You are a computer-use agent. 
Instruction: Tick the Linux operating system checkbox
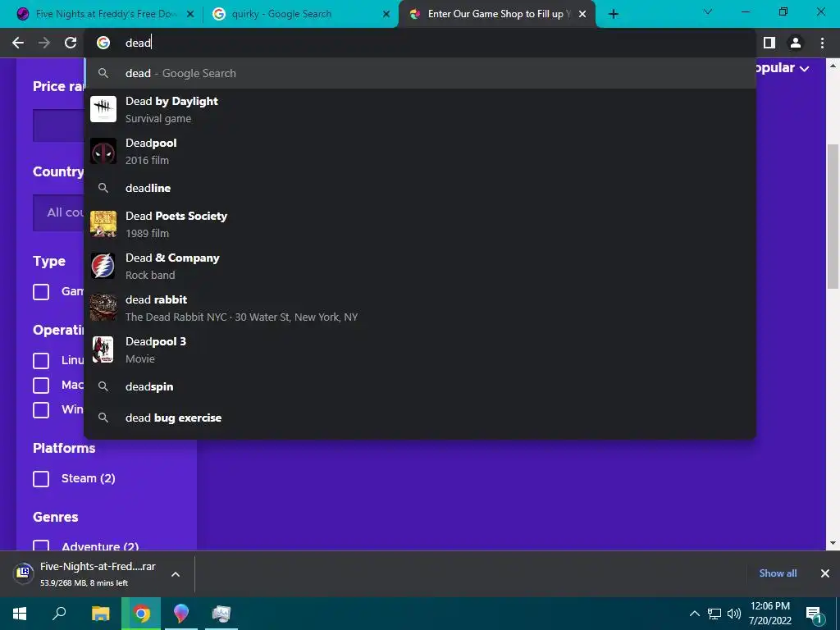tap(41, 361)
